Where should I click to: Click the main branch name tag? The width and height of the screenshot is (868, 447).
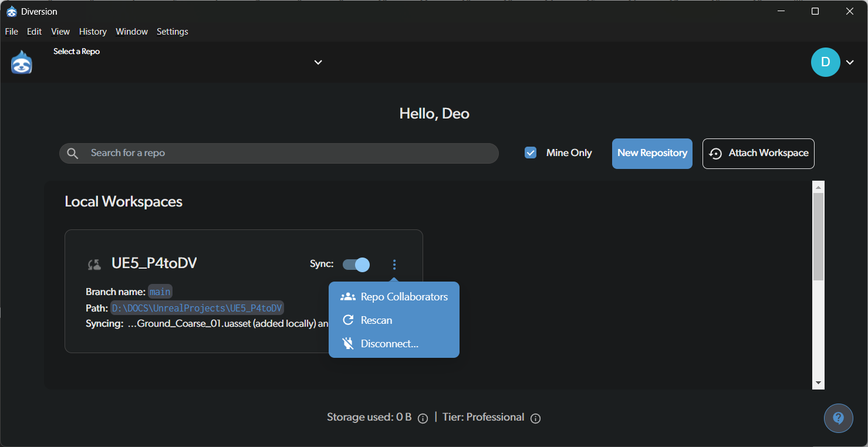160,292
